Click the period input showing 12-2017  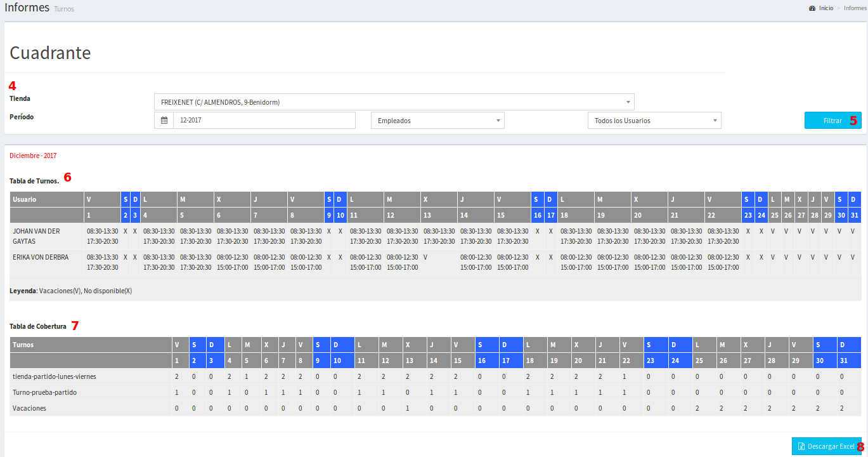click(264, 121)
